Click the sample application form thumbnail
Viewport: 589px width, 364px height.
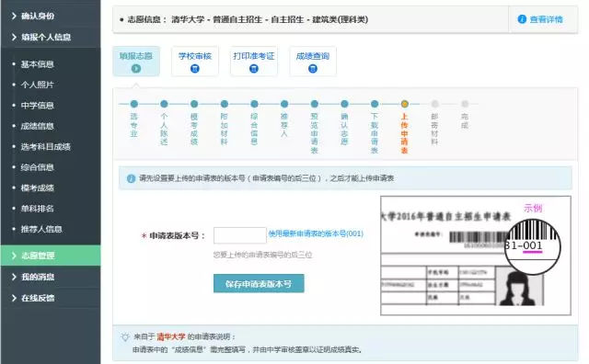click(476, 256)
